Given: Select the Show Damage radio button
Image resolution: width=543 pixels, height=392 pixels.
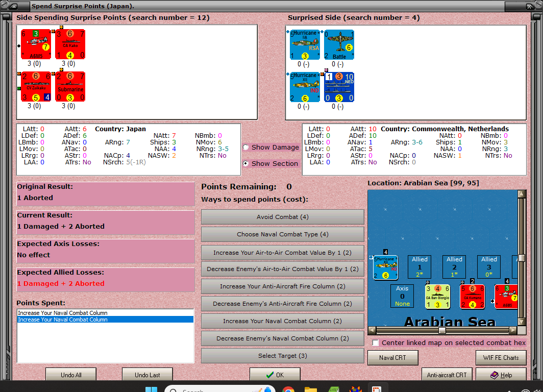Looking at the screenshot, I should 246,147.
